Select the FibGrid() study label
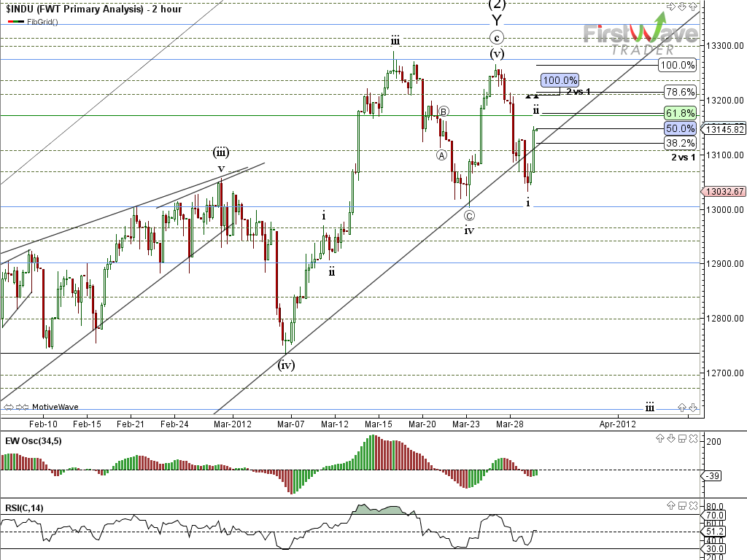The height and width of the screenshot is (560, 747). tap(42, 21)
